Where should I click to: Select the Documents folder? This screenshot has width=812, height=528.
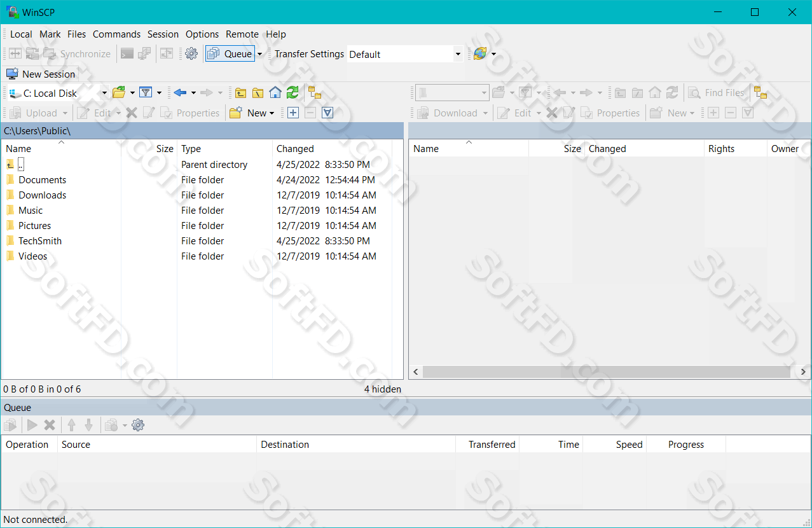point(42,180)
